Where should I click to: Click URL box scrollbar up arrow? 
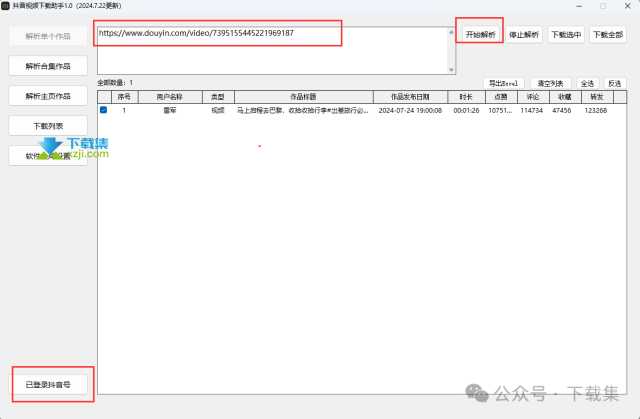pos(451,32)
